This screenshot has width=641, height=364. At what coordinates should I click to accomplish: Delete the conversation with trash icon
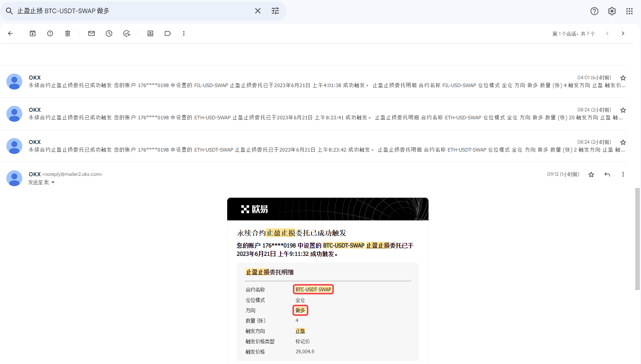[68, 33]
